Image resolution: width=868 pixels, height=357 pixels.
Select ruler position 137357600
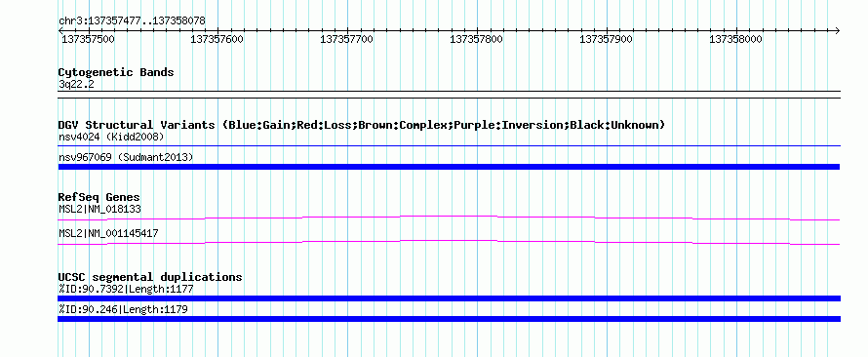pos(217,39)
